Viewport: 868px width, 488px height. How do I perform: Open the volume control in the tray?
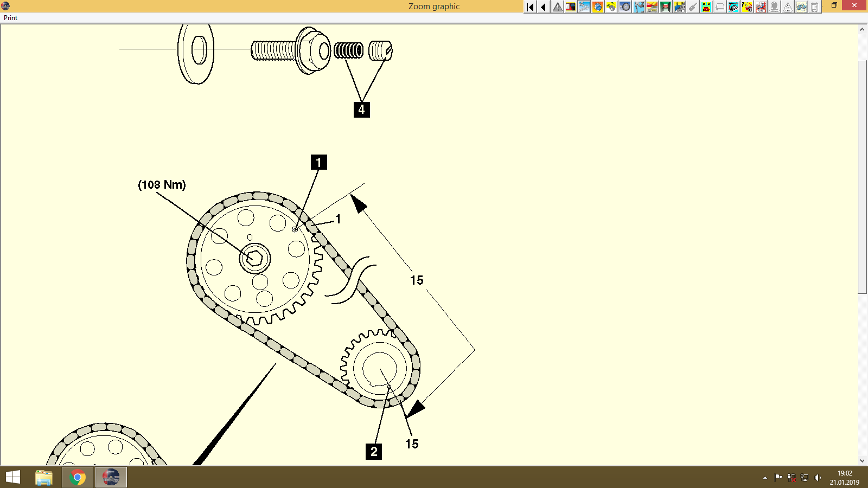click(818, 478)
